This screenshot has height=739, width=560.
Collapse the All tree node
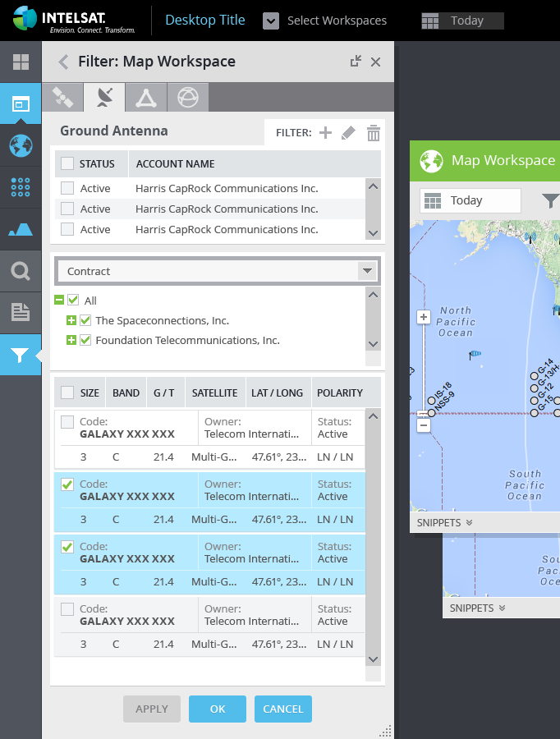coord(59,300)
